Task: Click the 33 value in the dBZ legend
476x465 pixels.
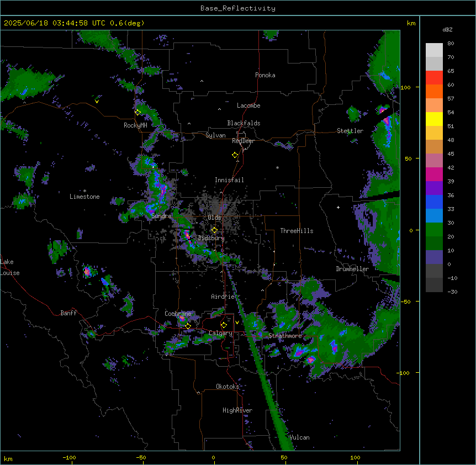Action: point(451,209)
